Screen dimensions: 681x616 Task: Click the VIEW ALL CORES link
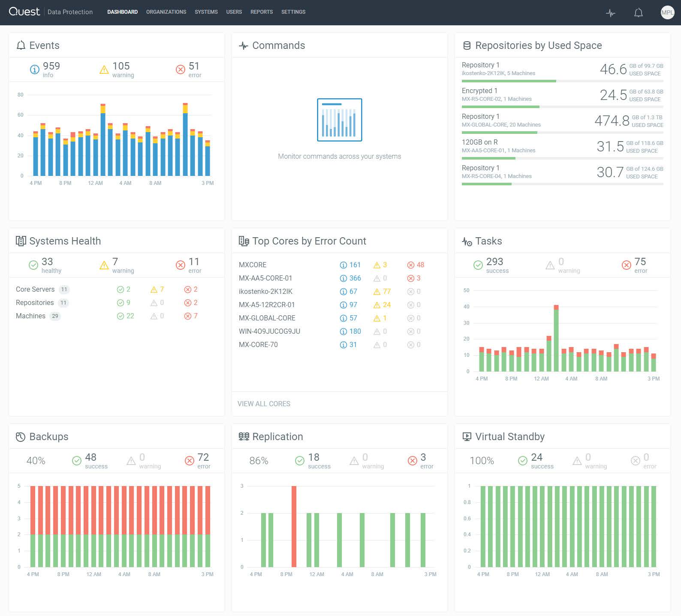pos(264,404)
